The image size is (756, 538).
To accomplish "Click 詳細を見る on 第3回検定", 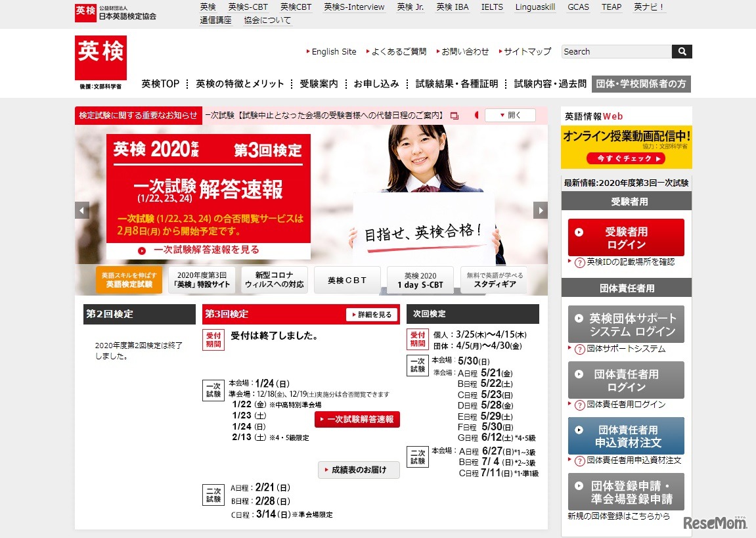I will pos(371,315).
